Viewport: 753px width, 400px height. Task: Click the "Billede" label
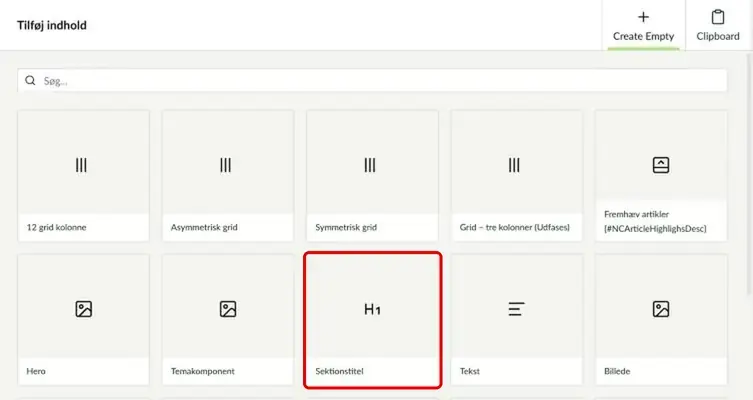[617, 371]
